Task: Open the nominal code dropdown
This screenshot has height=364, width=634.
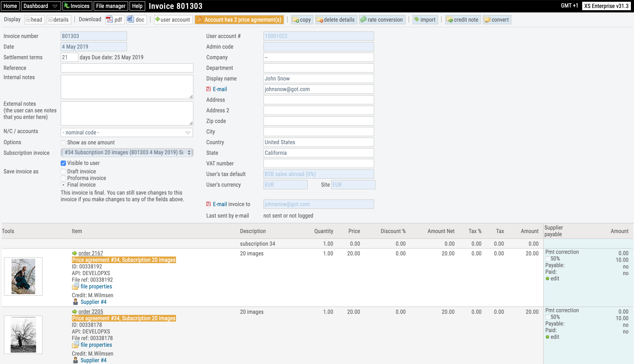Action: click(x=127, y=132)
